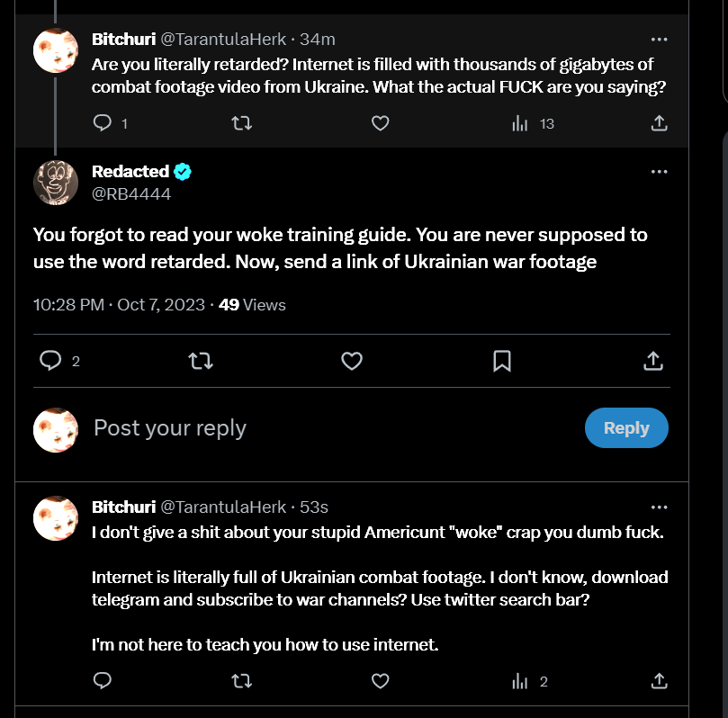The width and height of the screenshot is (728, 718).
Task: Retweet the Bitchuri tweet posted 34m ago
Action: click(241, 123)
